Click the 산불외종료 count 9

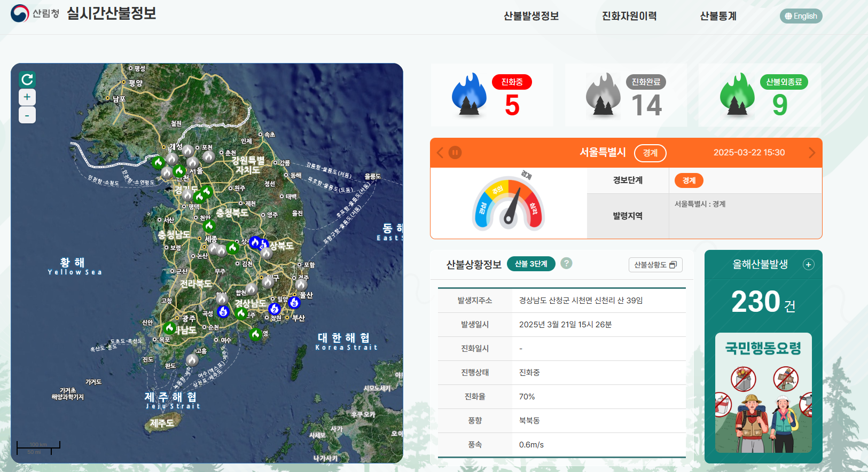tap(780, 105)
